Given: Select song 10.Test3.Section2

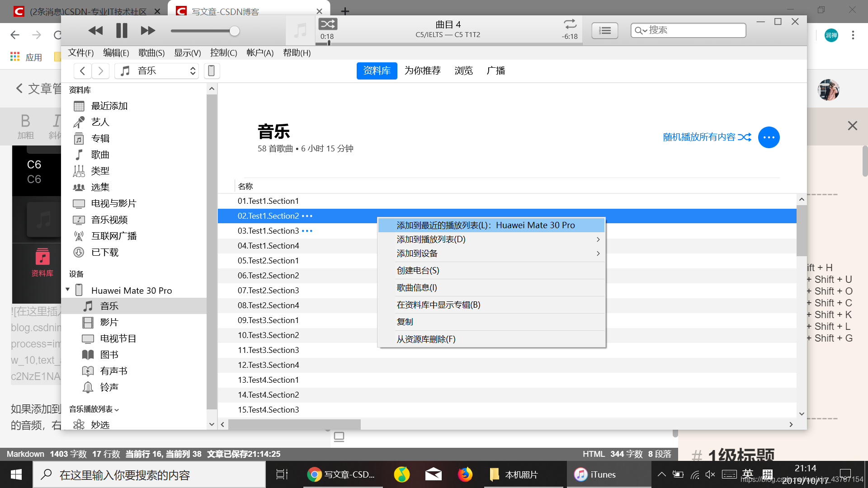Looking at the screenshot, I should coord(507,335).
